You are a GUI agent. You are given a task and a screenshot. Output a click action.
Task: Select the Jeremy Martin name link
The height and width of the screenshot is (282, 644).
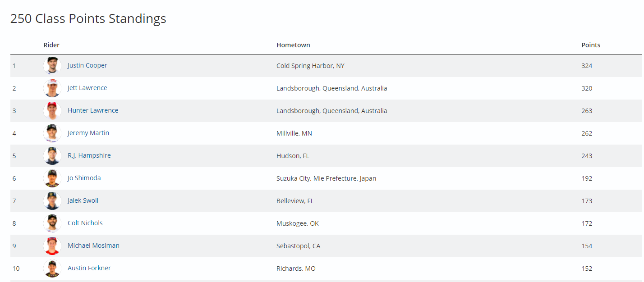point(88,133)
